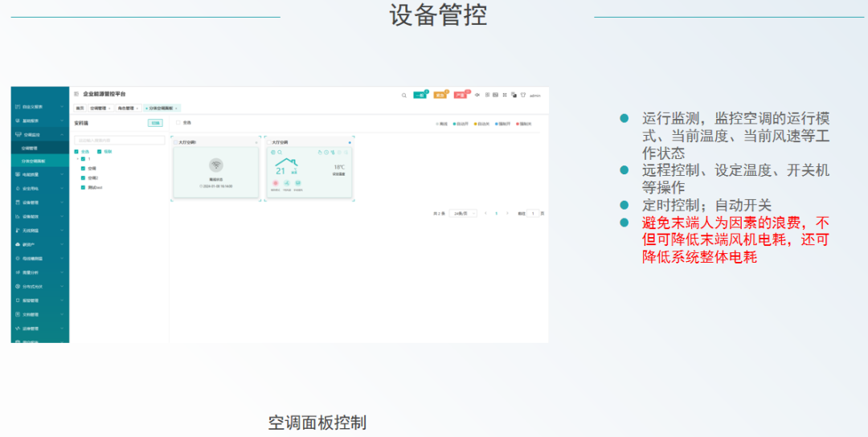Uncheck the 测试test tree item

pos(83,187)
